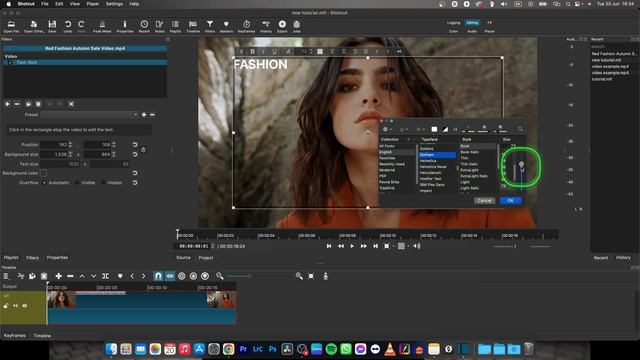The width and height of the screenshot is (640, 360).
Task: Click the font size slider handle
Action: [x=521, y=164]
